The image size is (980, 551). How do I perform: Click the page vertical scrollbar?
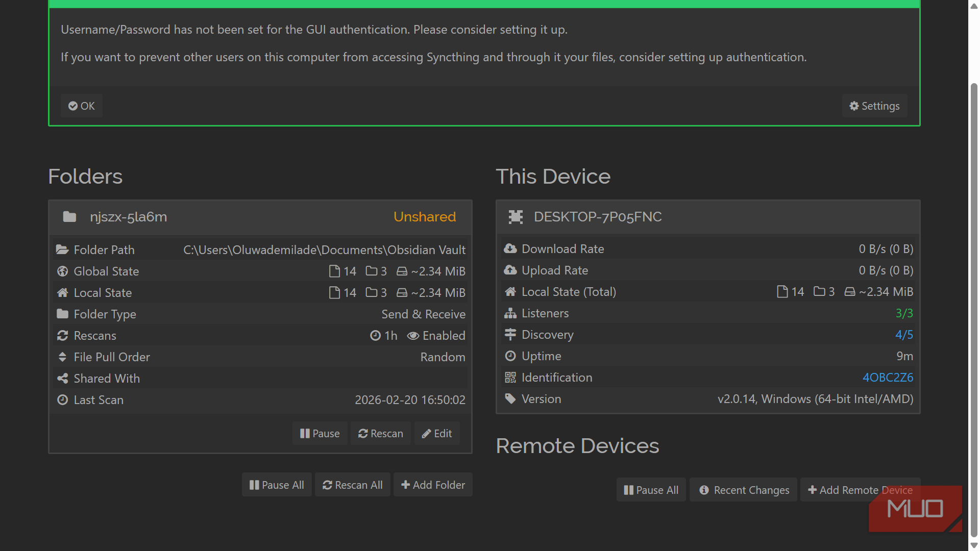tap(974, 310)
